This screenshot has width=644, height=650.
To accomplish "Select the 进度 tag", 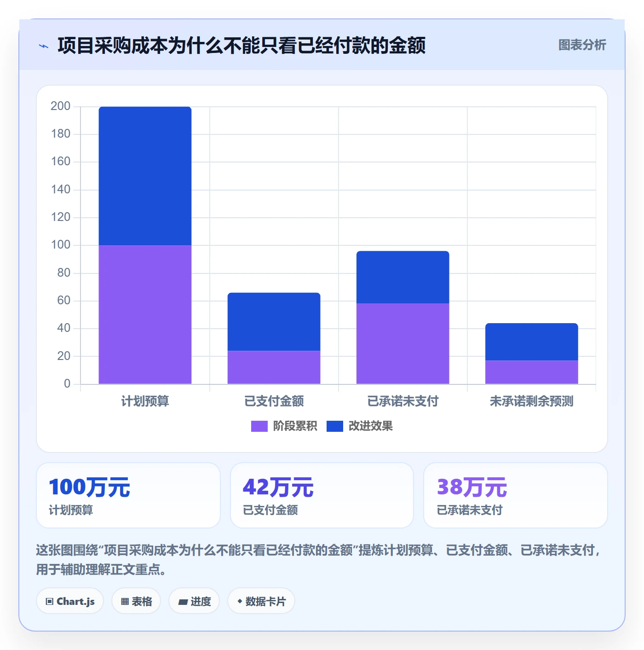I will pos(194,601).
